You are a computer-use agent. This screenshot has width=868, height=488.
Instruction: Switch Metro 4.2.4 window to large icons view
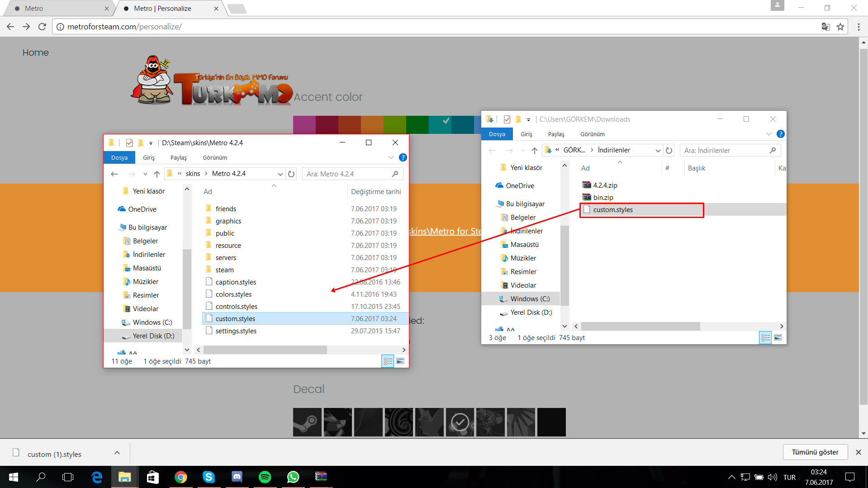click(400, 361)
